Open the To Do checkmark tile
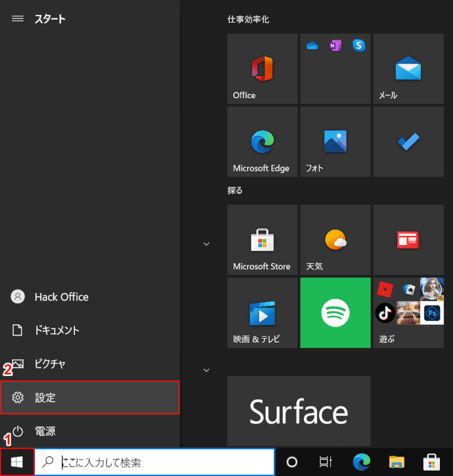 pyautogui.click(x=408, y=142)
